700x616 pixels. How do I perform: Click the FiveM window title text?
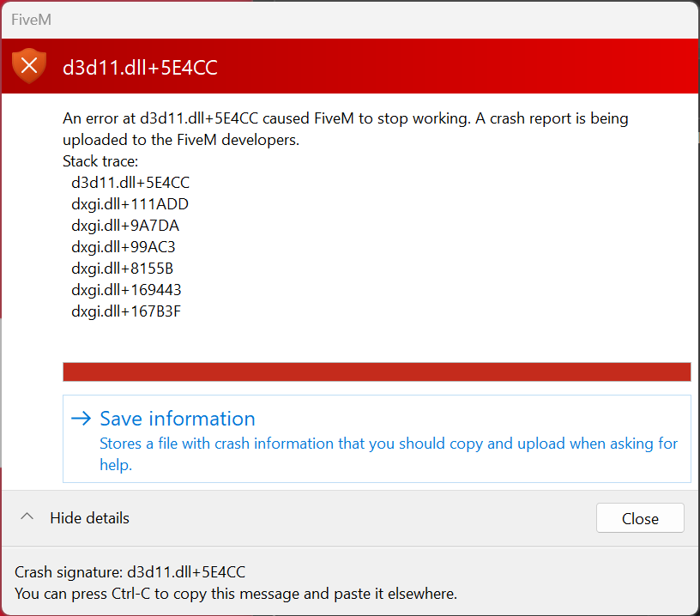coord(31,20)
